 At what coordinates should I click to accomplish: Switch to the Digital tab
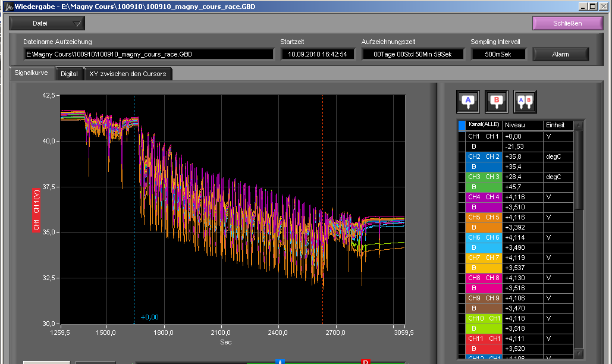pos(69,74)
